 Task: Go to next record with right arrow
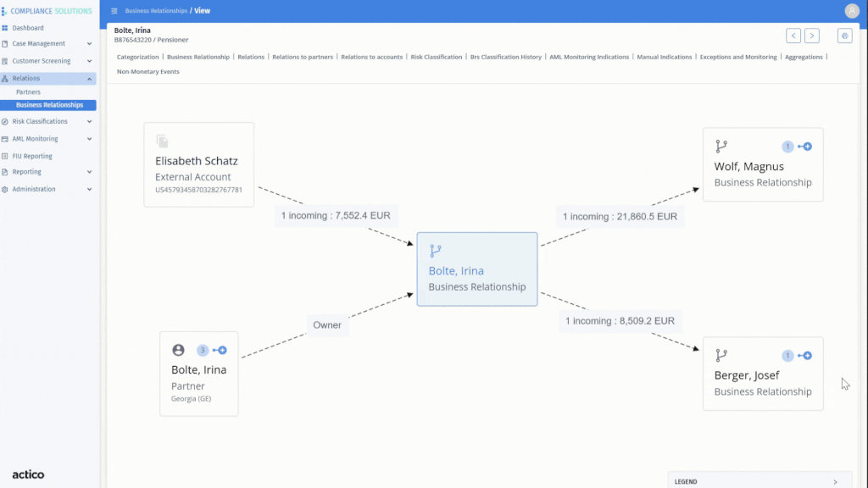(812, 36)
